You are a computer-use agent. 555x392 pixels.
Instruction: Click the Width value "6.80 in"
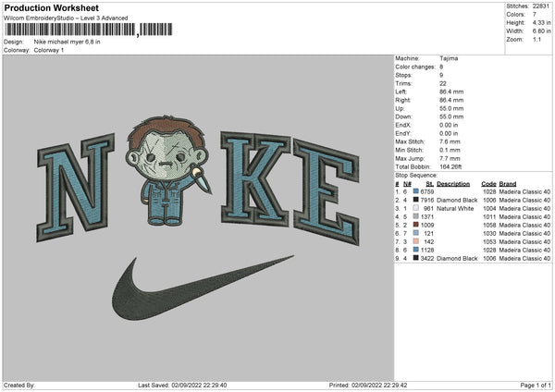pos(541,31)
